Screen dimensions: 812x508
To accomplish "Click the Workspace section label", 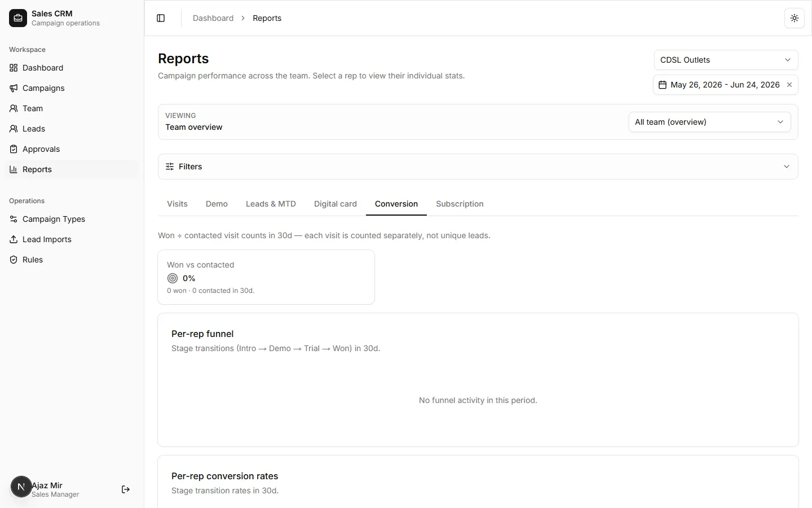I will tap(27, 50).
